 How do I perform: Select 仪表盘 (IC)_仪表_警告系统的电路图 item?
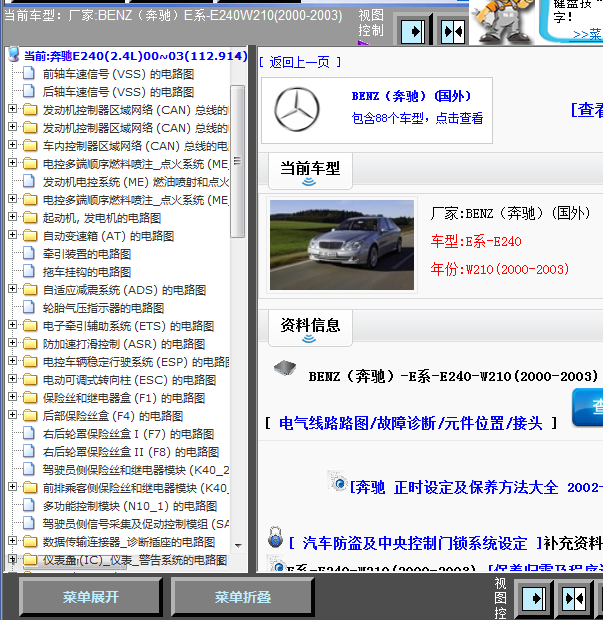[135, 560]
